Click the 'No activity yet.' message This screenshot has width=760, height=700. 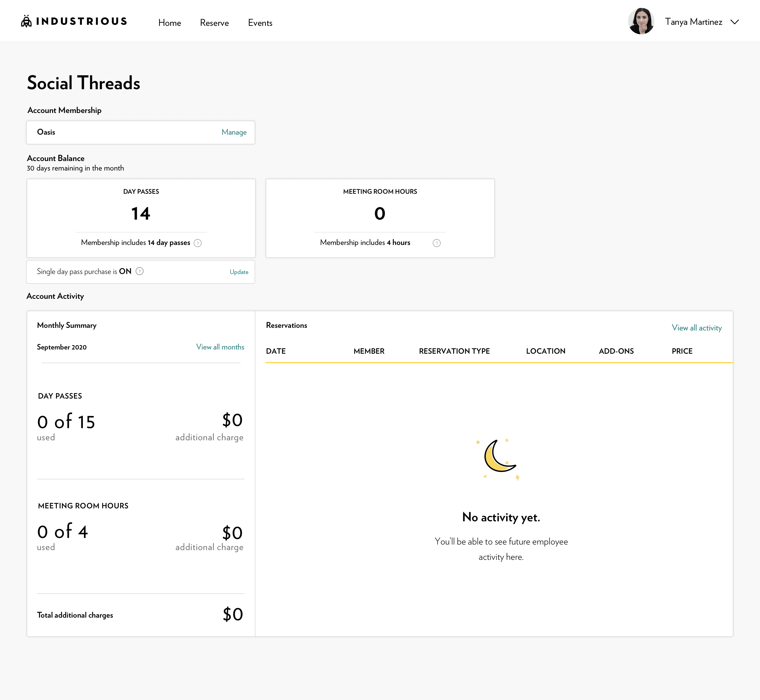click(x=501, y=517)
